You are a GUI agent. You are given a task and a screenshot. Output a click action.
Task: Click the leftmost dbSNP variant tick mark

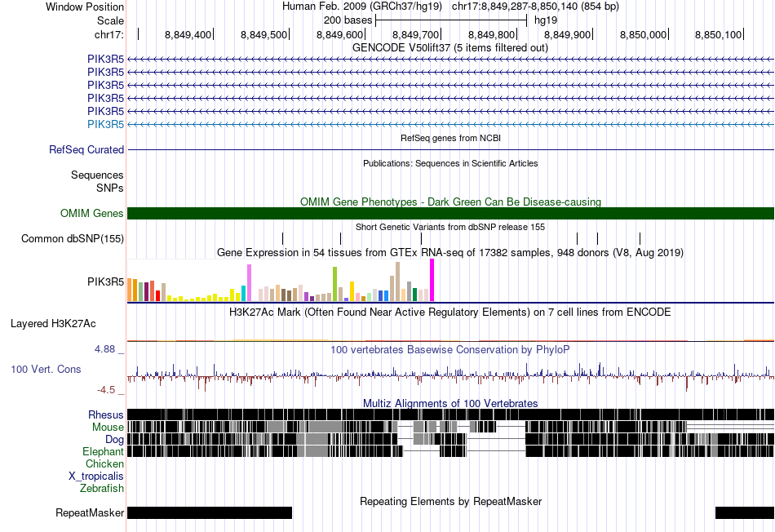[x=283, y=239]
